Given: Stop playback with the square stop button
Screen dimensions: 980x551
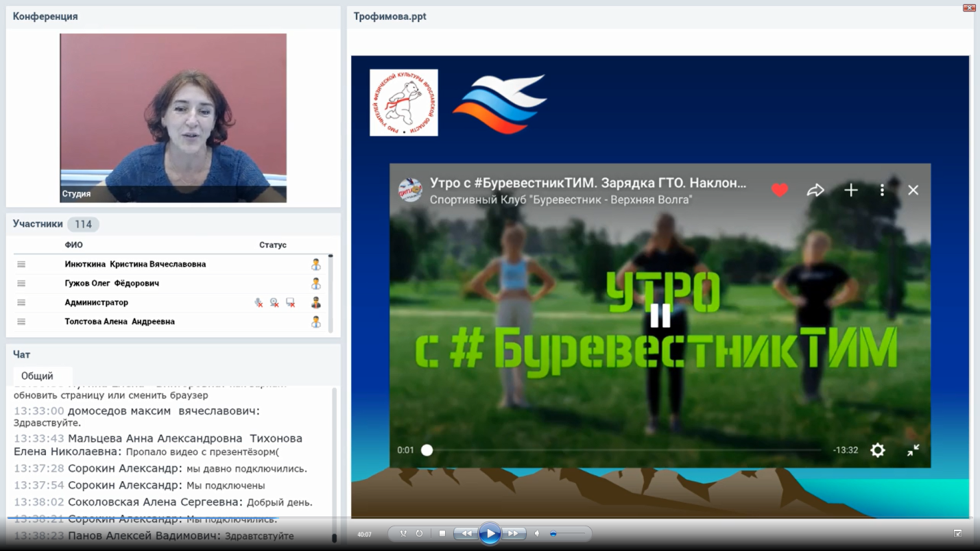Looking at the screenshot, I should click(x=442, y=533).
